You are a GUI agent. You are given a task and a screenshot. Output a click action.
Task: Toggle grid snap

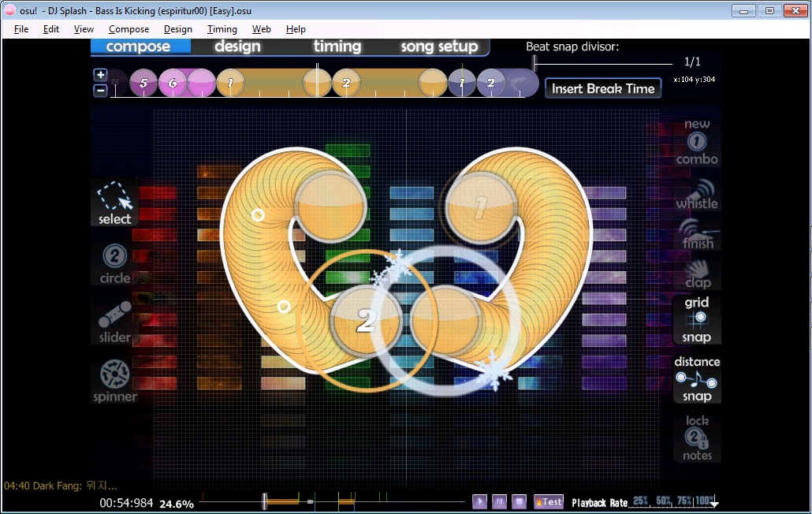[697, 319]
